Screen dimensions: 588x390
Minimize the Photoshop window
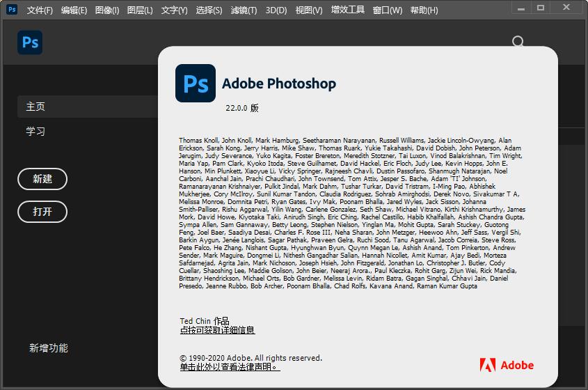coord(521,8)
